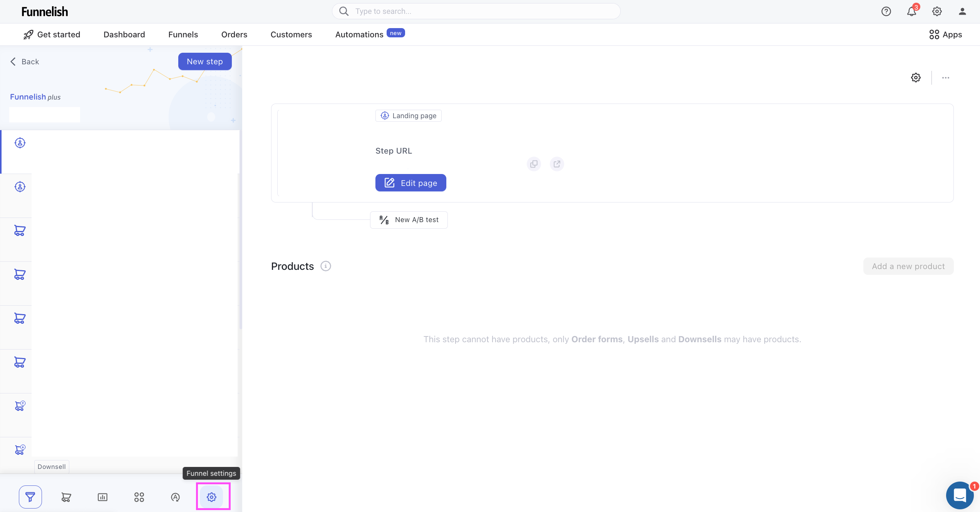Image resolution: width=980 pixels, height=512 pixels.
Task: Open Funnel settings gear in bottom toolbar
Action: [211, 497]
